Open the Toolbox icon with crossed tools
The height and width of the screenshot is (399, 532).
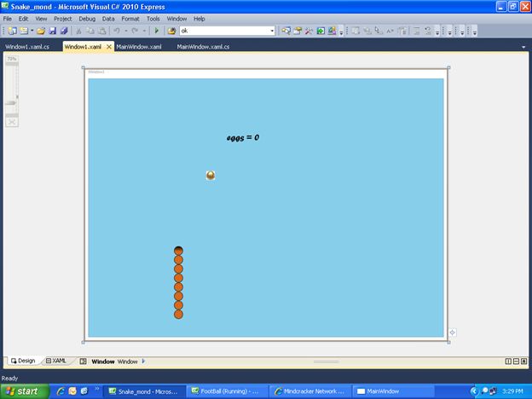click(309, 31)
